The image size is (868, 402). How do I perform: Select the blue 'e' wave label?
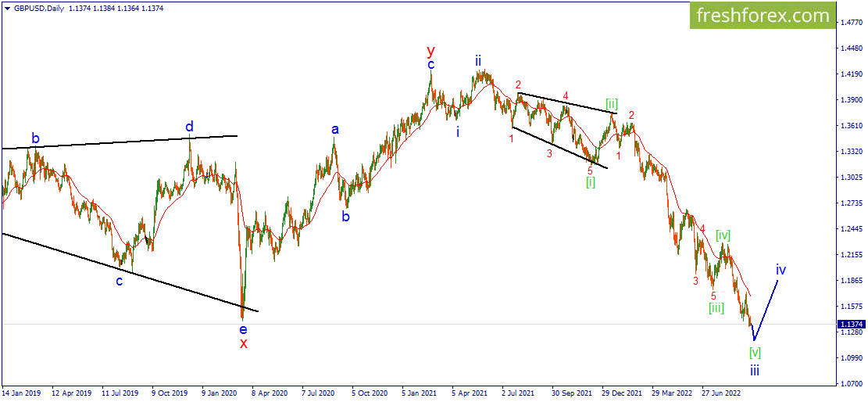tap(243, 330)
